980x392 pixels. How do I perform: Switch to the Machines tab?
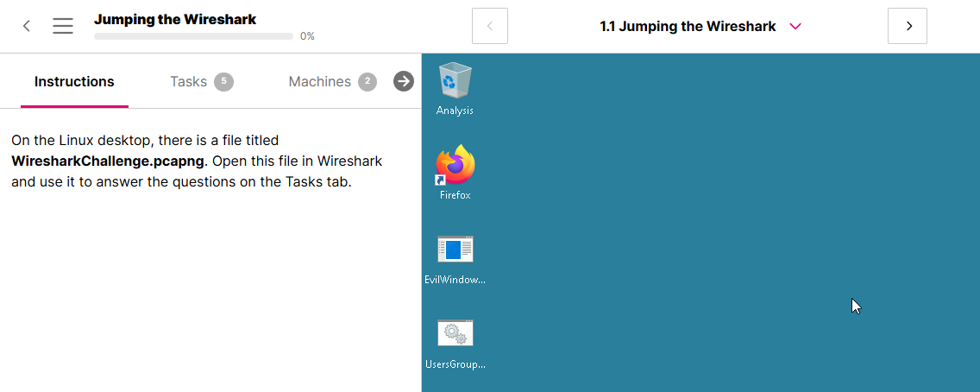tap(319, 82)
